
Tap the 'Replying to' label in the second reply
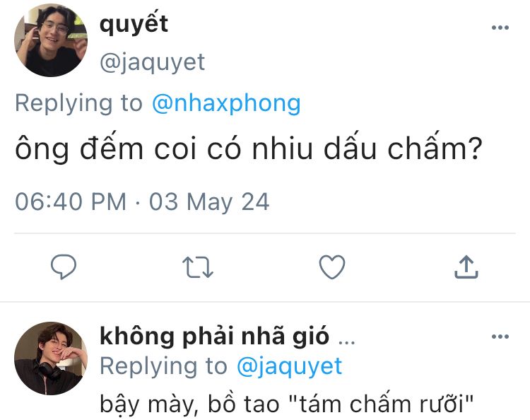pyautogui.click(x=163, y=366)
